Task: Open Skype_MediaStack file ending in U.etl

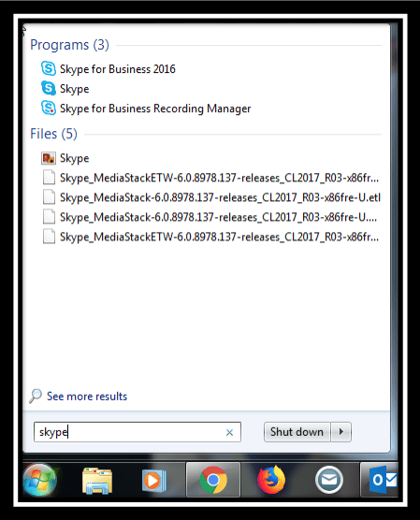Action: [211, 197]
